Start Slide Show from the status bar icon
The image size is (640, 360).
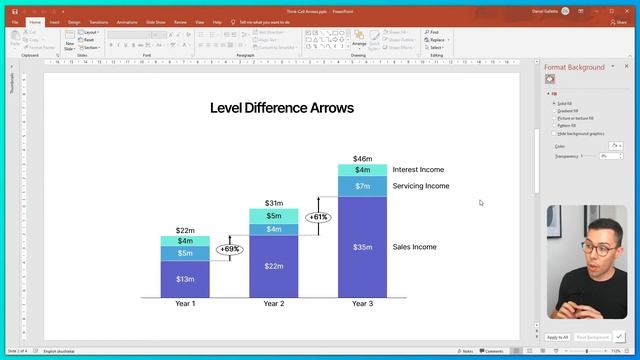pyautogui.click(x=556, y=351)
